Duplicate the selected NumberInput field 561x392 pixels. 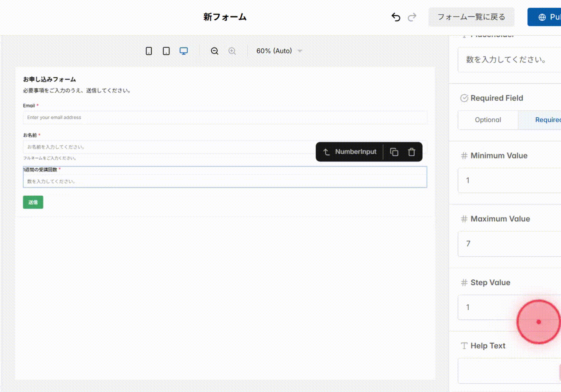click(394, 152)
